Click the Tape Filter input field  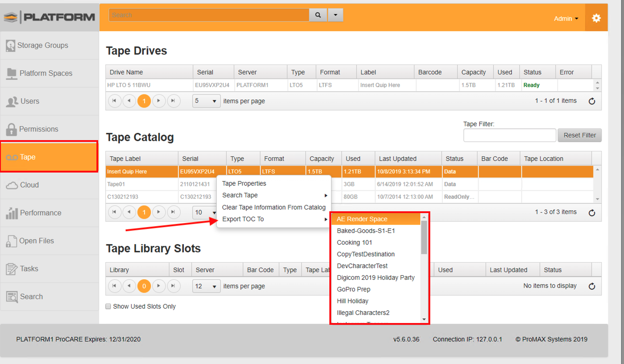click(x=510, y=135)
